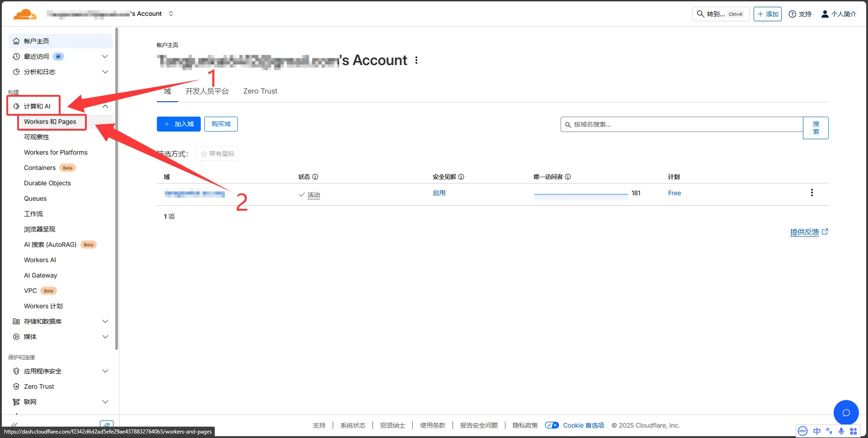Viewport: 868px width, 438px height.
Task: Open 工作流 in the sidebar
Action: pos(33,214)
